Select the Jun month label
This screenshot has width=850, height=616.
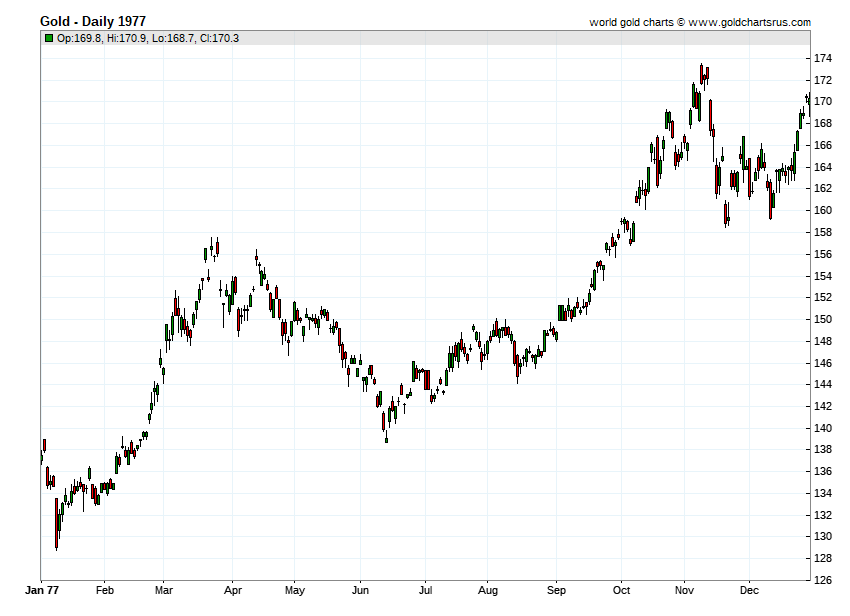coord(360,590)
